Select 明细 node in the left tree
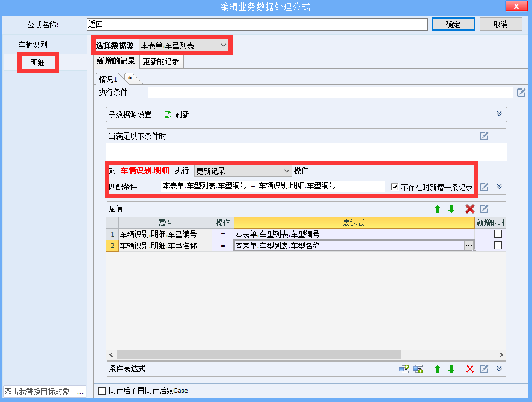The width and height of the screenshot is (532, 402). (38, 63)
